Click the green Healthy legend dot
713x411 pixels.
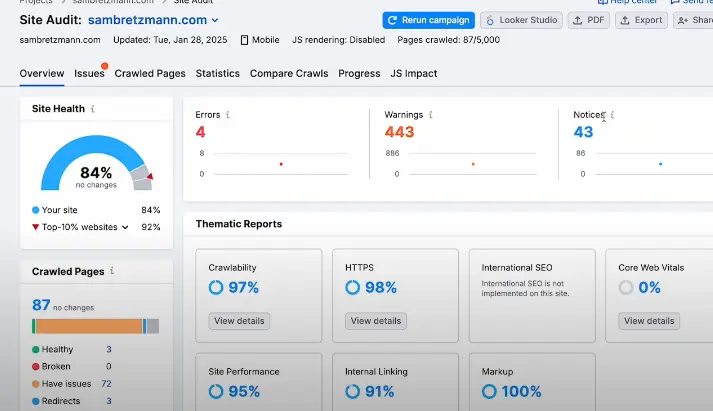[35, 350]
